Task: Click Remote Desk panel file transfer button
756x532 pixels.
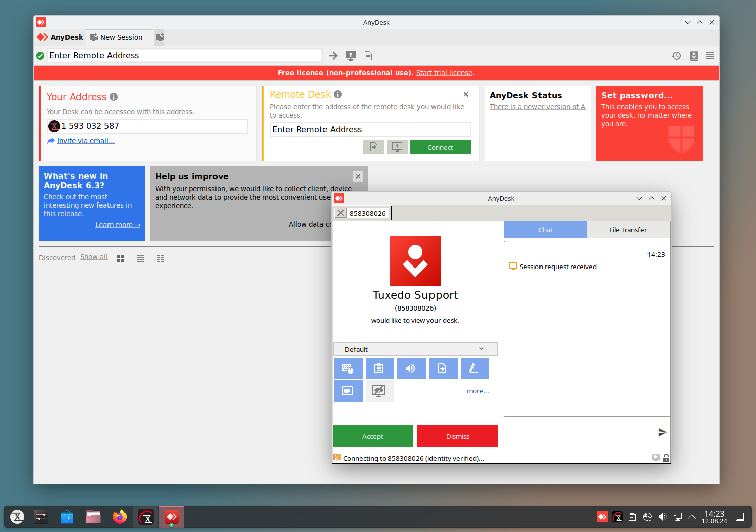Action: (374, 147)
